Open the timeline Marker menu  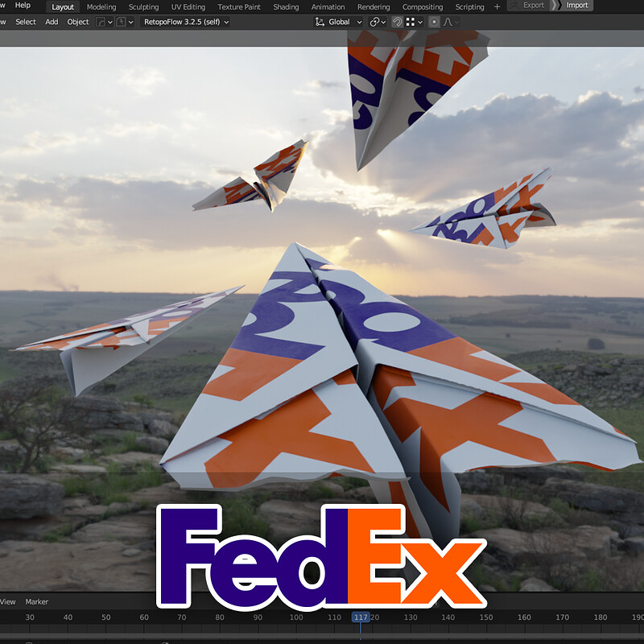37,601
